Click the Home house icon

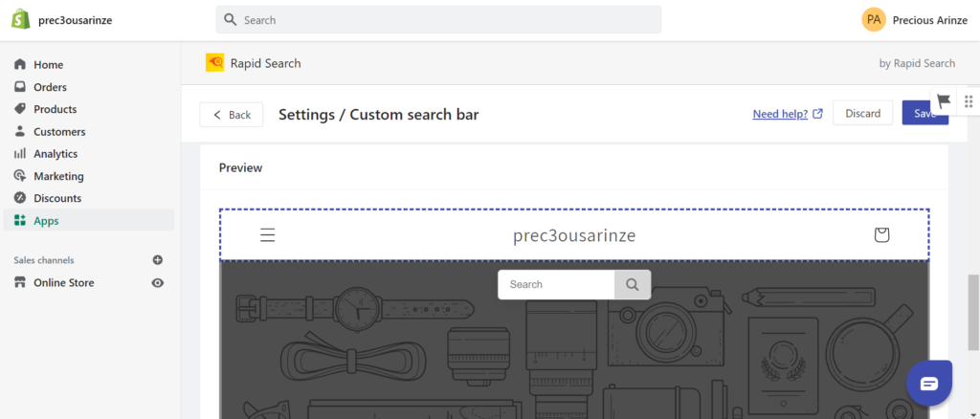20,64
